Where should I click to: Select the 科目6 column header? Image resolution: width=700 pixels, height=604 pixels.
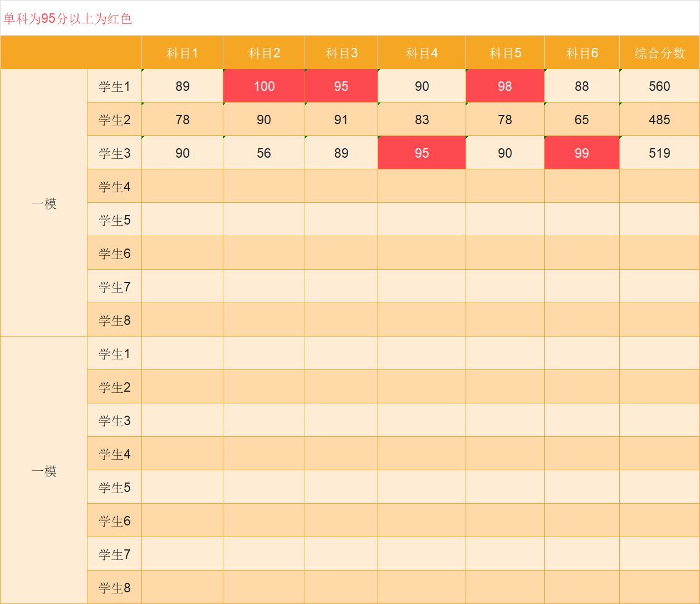point(581,52)
